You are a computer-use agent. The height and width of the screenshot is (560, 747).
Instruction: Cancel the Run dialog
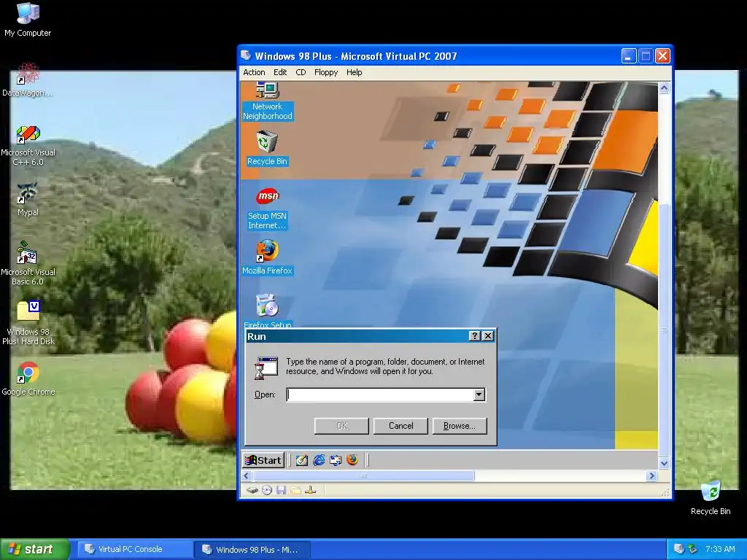pyautogui.click(x=400, y=426)
